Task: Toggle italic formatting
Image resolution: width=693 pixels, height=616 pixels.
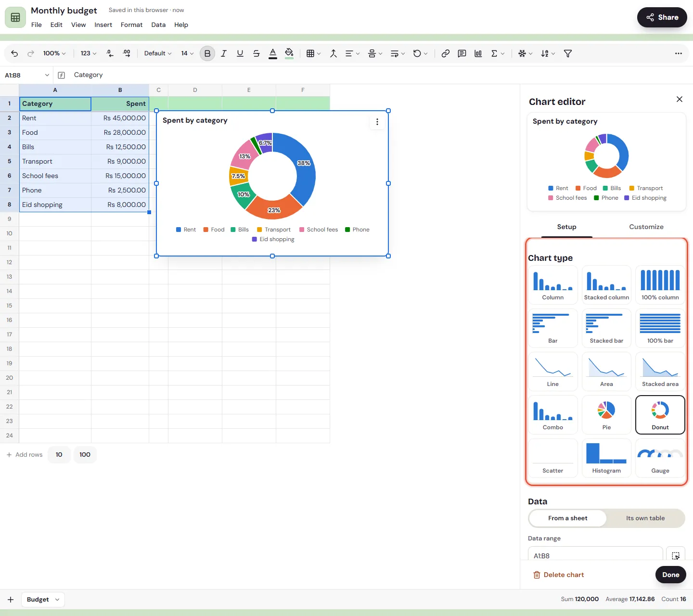Action: (224, 53)
